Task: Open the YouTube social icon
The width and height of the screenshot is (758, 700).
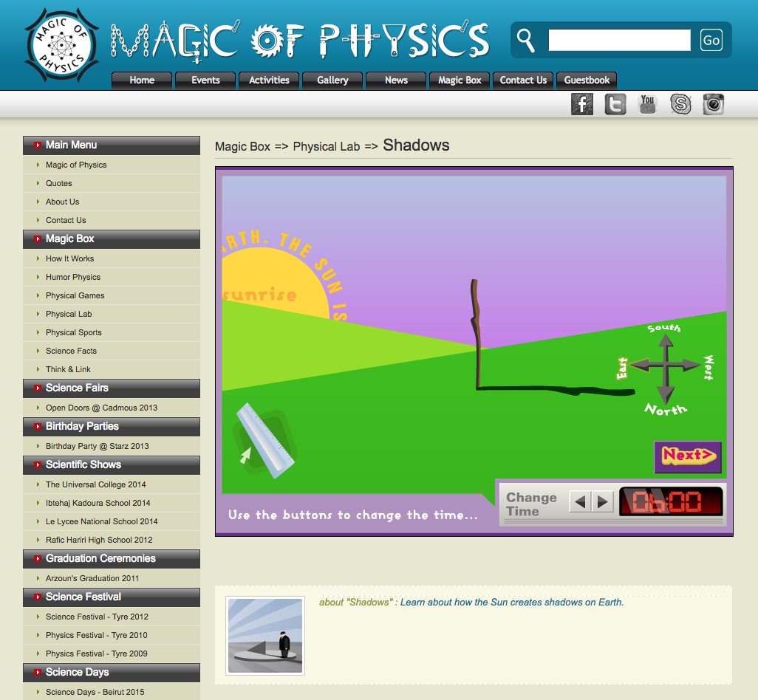Action: (648, 104)
